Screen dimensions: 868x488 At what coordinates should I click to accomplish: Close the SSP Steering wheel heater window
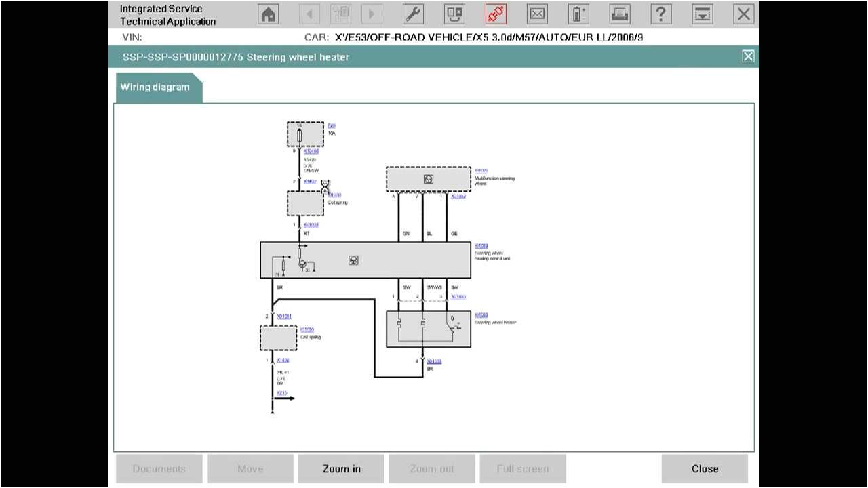[x=748, y=56]
